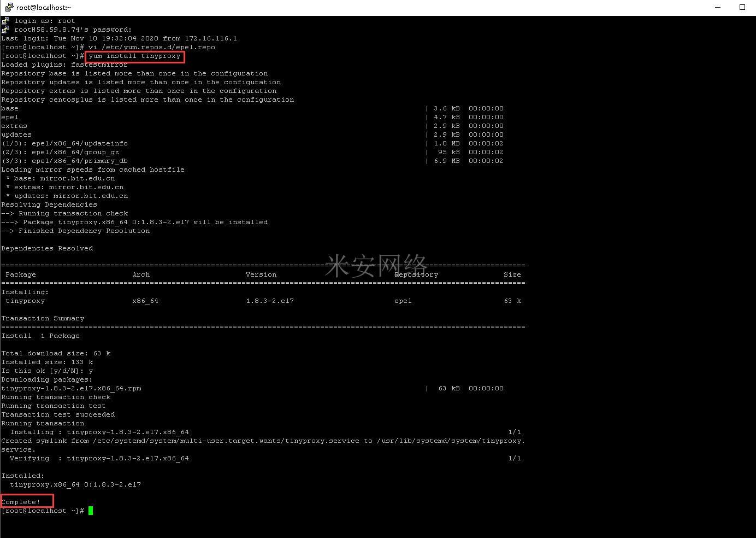Screen dimensions: 756x538
Task: Click the 'Is this ok [y/d/N]: y' line
Action: click(47, 371)
